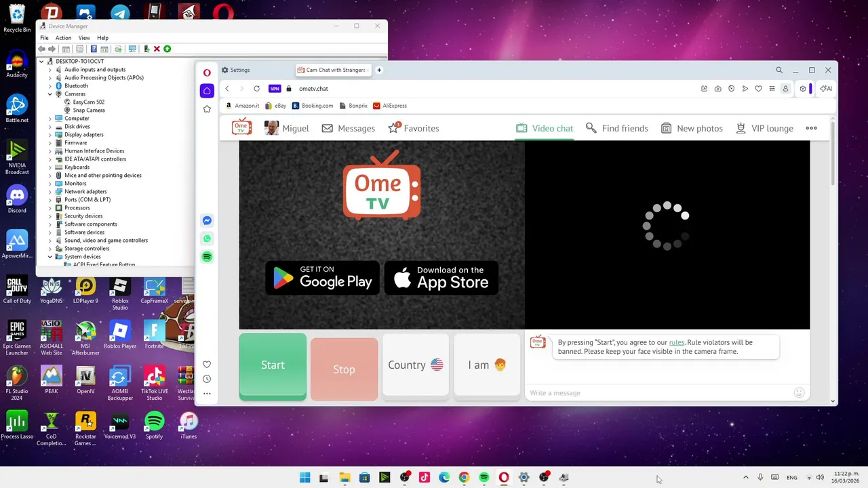
Task: Expand Display adapters in Device Manager
Action: point(50,134)
